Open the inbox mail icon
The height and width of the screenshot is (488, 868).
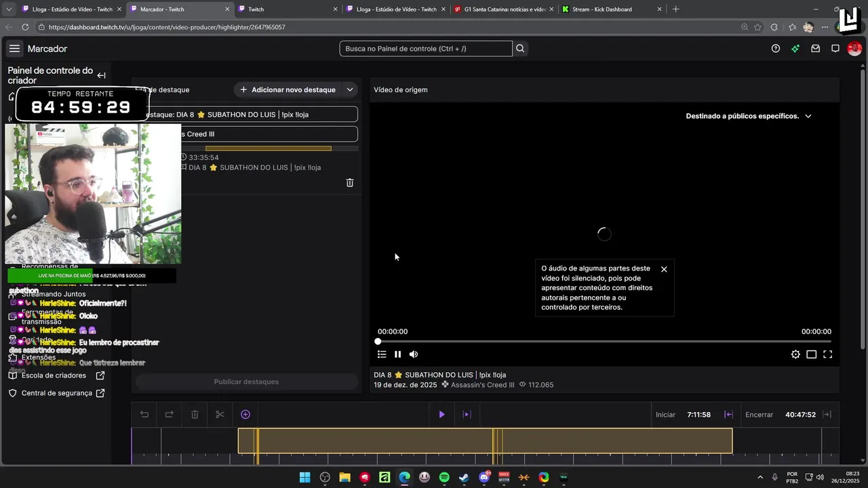click(x=816, y=49)
